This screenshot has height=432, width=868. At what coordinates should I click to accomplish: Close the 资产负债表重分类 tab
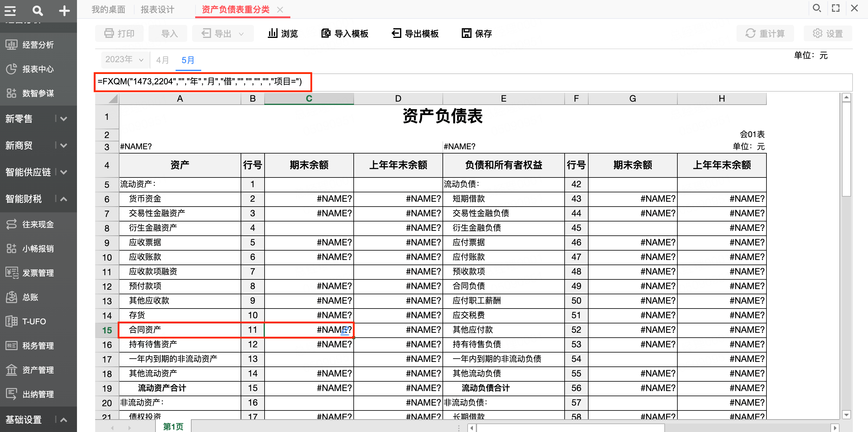pyautogui.click(x=280, y=10)
